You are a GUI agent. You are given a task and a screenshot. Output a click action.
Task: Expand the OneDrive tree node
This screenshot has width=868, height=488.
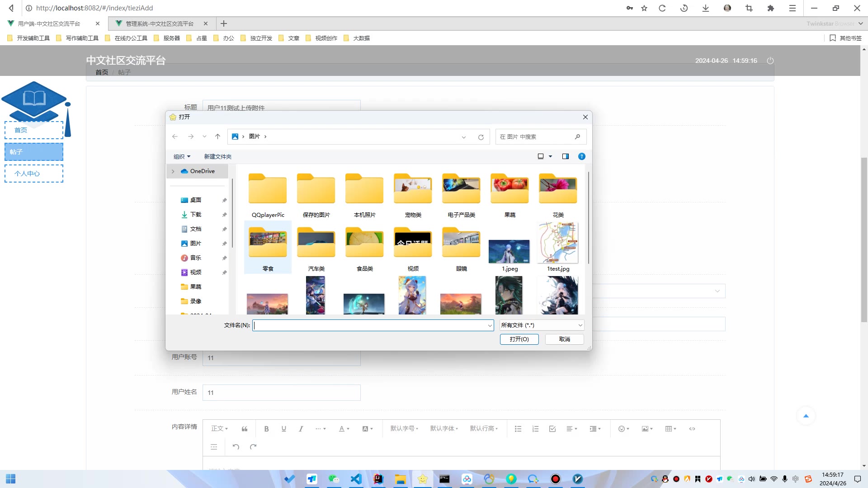[173, 171]
